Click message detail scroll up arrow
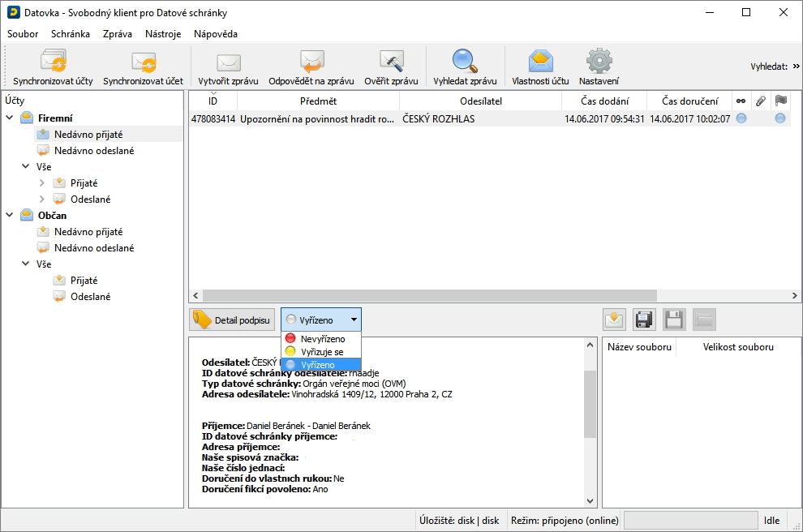Image resolution: width=803 pixels, height=532 pixels. tap(590, 345)
